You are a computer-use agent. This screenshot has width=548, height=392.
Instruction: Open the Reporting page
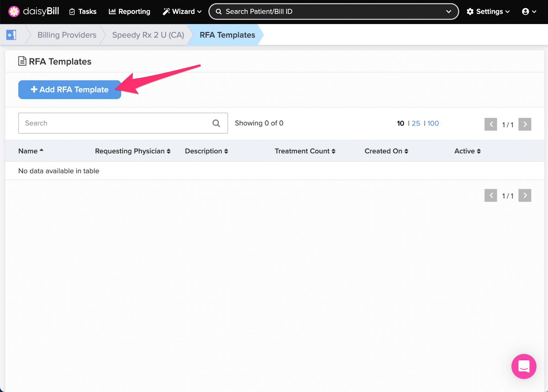click(129, 12)
